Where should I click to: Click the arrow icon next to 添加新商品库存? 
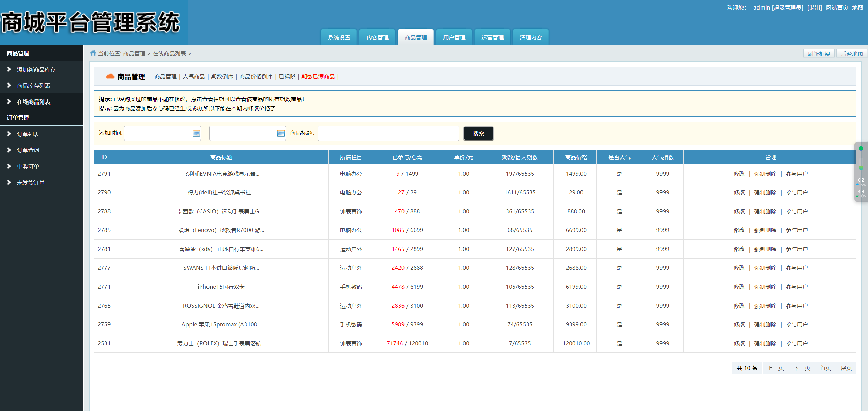(x=9, y=69)
